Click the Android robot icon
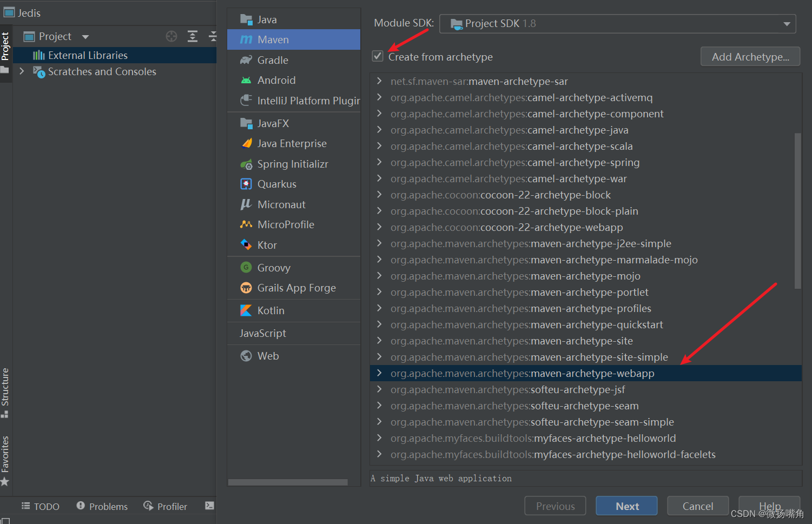This screenshot has width=812, height=524. click(x=246, y=80)
